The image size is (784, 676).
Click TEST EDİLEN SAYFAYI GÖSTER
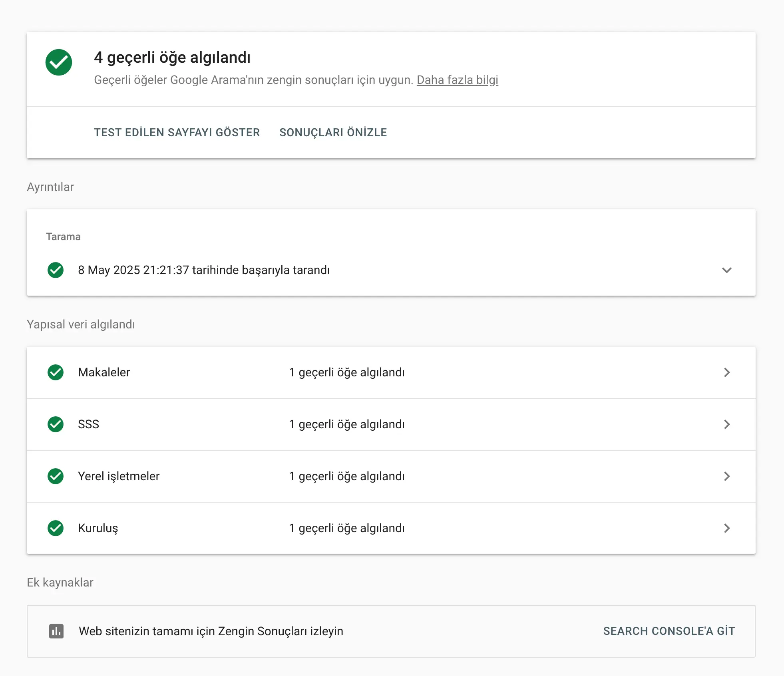176,132
